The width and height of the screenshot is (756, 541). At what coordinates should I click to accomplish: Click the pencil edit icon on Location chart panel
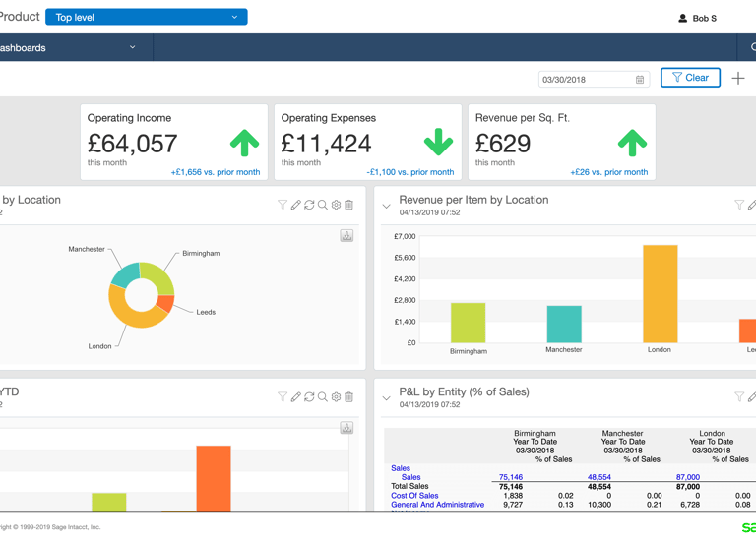coord(296,205)
